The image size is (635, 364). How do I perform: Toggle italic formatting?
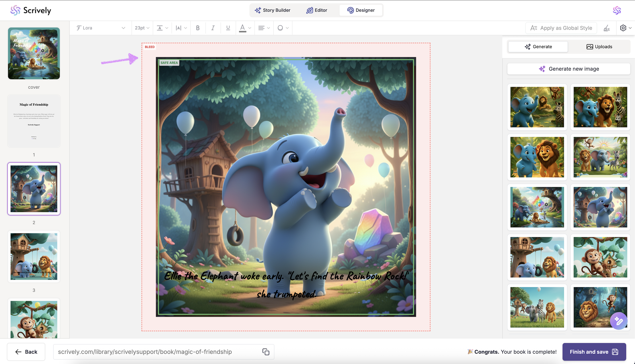[213, 28]
